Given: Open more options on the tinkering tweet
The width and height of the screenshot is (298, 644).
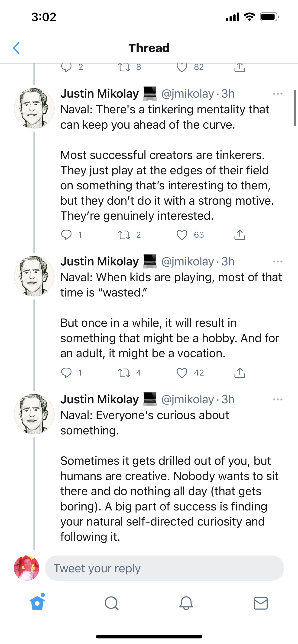Looking at the screenshot, I should tap(278, 94).
